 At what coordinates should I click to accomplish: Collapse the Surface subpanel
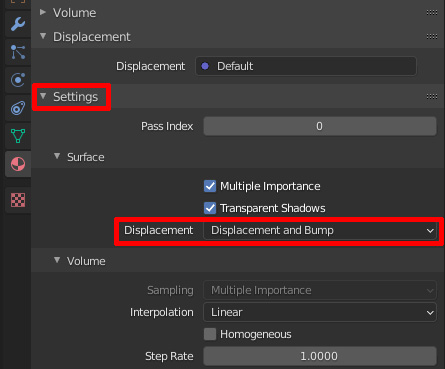coord(57,156)
